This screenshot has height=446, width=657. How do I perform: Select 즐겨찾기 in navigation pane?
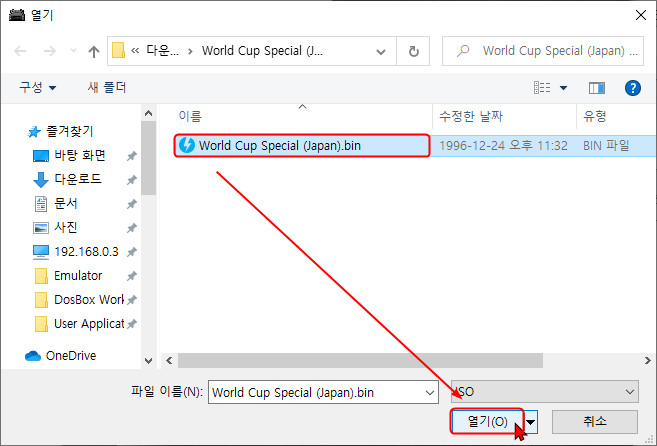click(x=69, y=131)
